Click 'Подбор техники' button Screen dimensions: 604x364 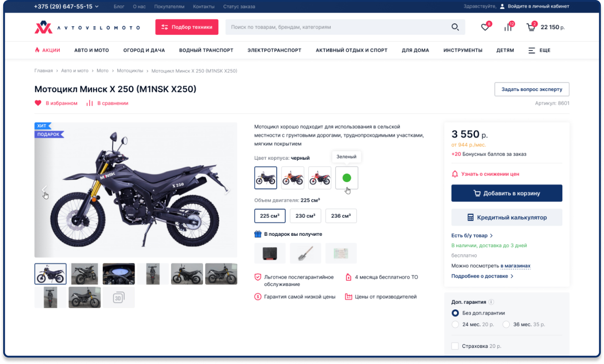click(x=187, y=27)
